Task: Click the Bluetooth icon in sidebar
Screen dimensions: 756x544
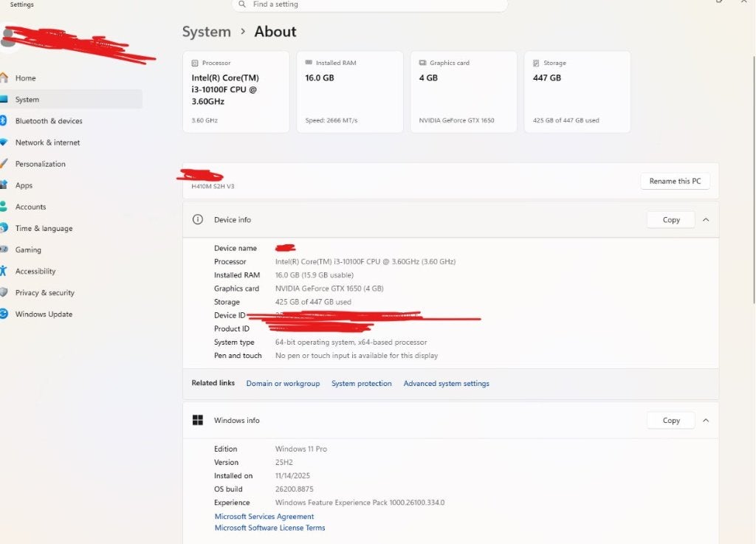Action: pyautogui.click(x=3, y=120)
